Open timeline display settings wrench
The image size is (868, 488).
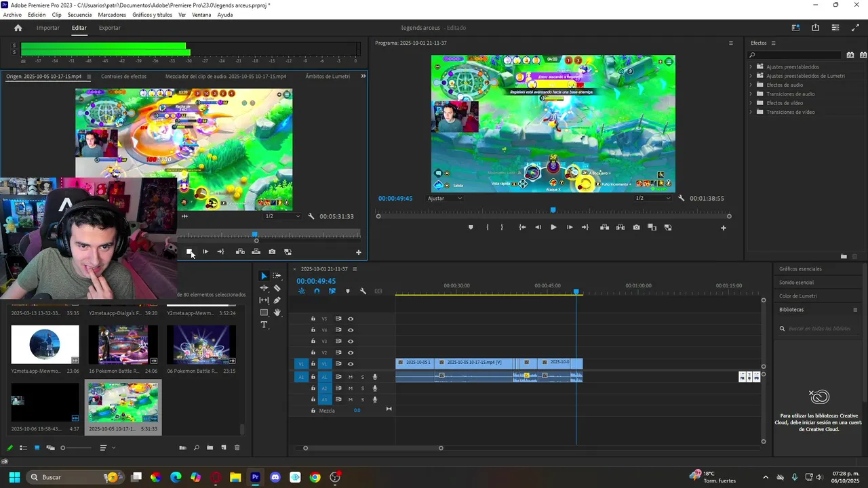[x=363, y=291]
